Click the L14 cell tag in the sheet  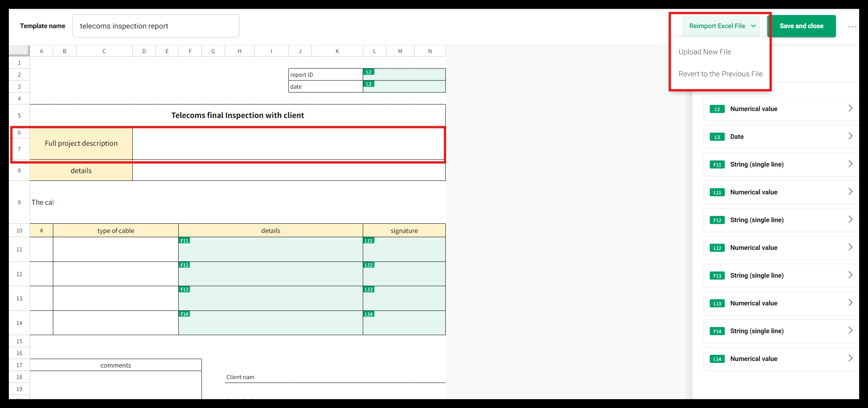click(369, 314)
